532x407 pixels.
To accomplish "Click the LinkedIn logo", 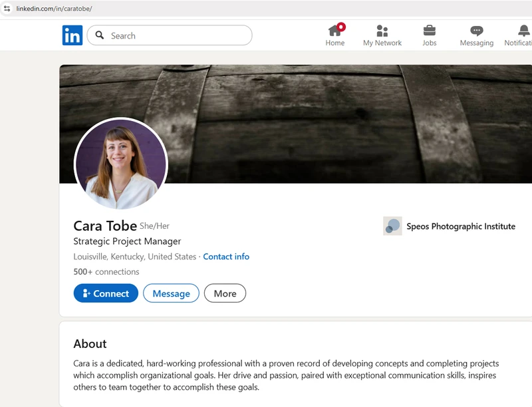I will tap(72, 35).
